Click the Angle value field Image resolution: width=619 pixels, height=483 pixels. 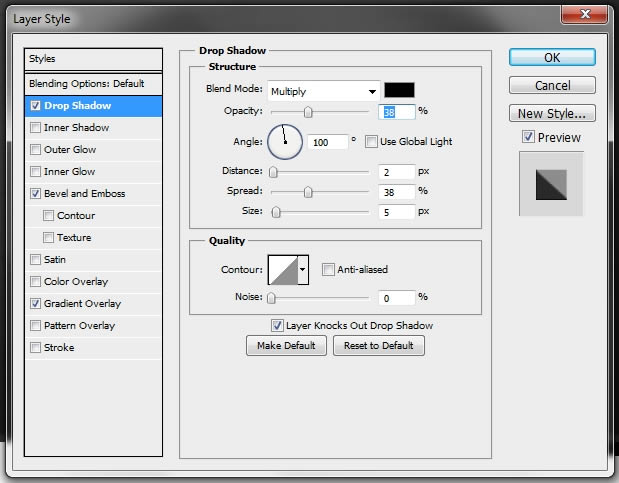[328, 142]
